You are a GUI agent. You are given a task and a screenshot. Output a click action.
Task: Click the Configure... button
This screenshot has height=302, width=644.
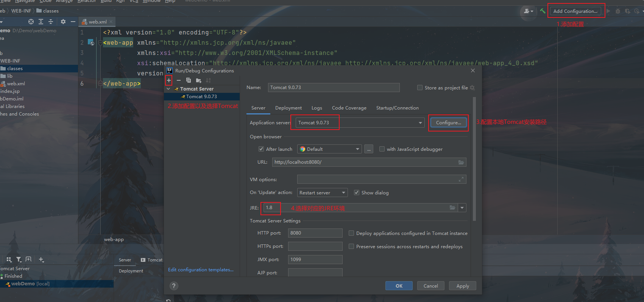tap(448, 123)
